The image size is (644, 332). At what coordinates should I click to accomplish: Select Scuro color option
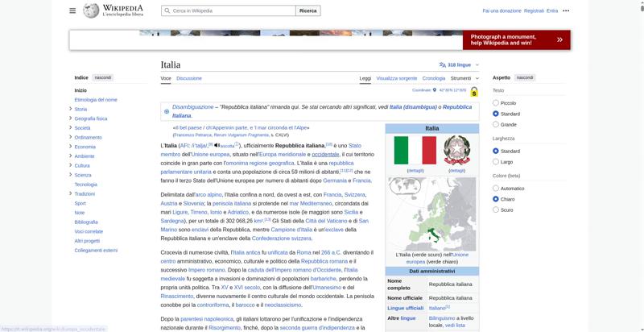[x=496, y=210]
